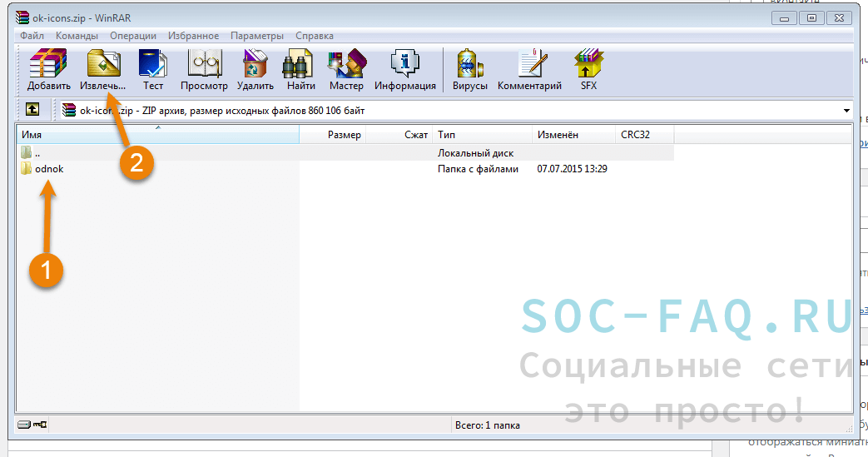Click the SFX archive conversion icon
The height and width of the screenshot is (457, 868).
click(588, 70)
